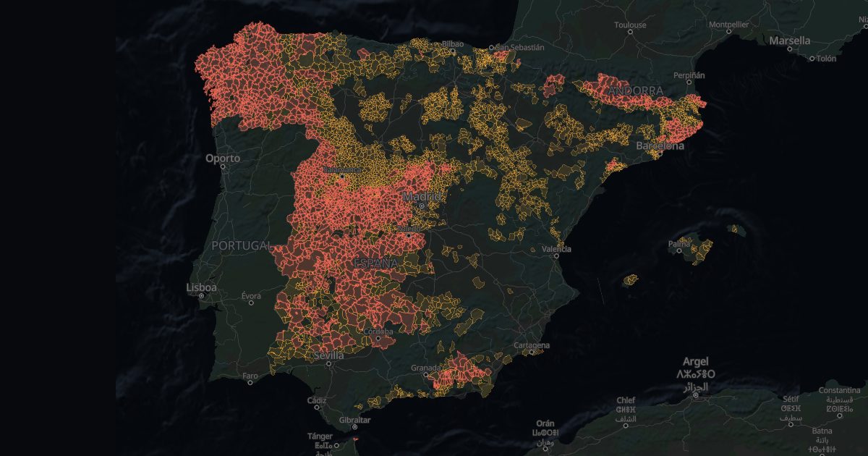
Task: Click the Constantina city label
Action: 840,391
